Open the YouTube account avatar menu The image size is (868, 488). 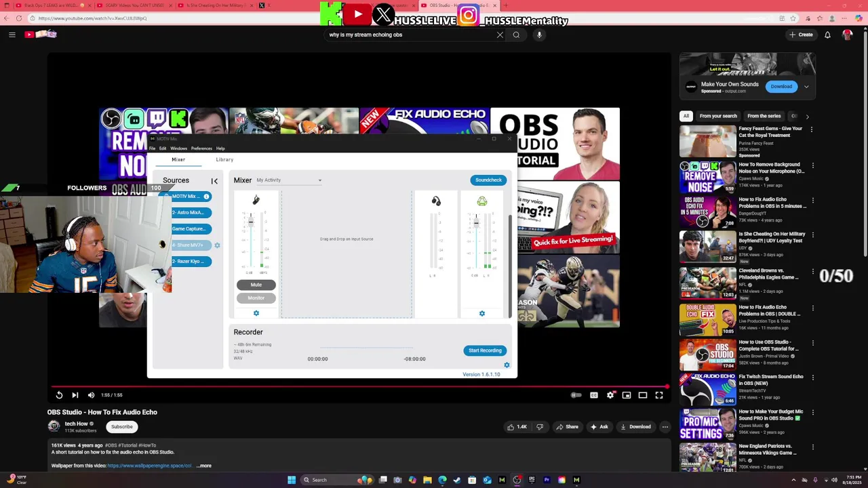pyautogui.click(x=847, y=35)
